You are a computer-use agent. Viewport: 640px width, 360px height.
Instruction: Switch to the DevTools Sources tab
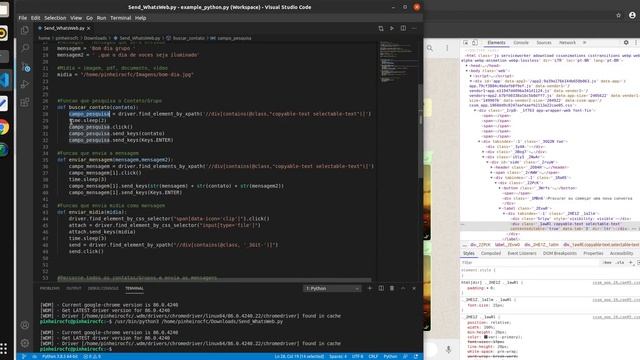click(x=544, y=42)
